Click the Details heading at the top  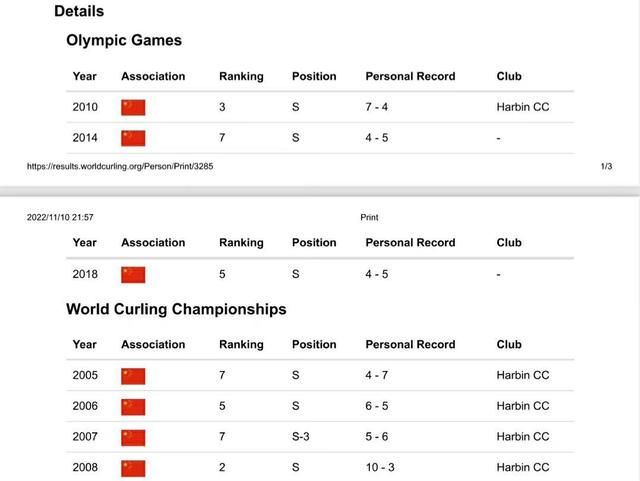tap(79, 12)
